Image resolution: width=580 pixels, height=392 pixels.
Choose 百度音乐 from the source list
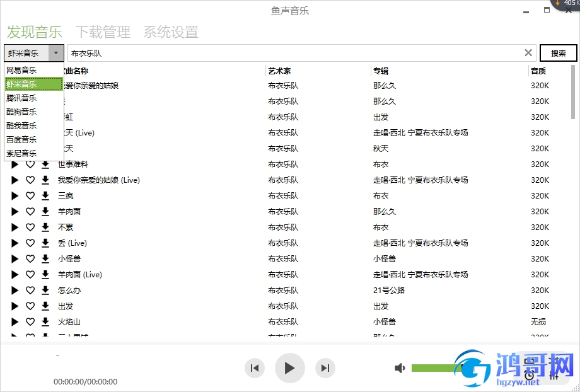click(33, 139)
